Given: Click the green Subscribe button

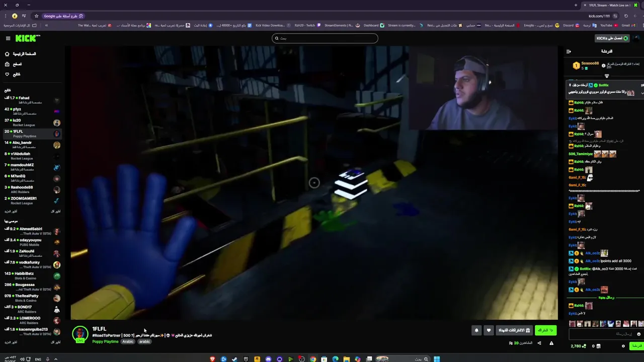Looking at the screenshot, I should 545,330.
